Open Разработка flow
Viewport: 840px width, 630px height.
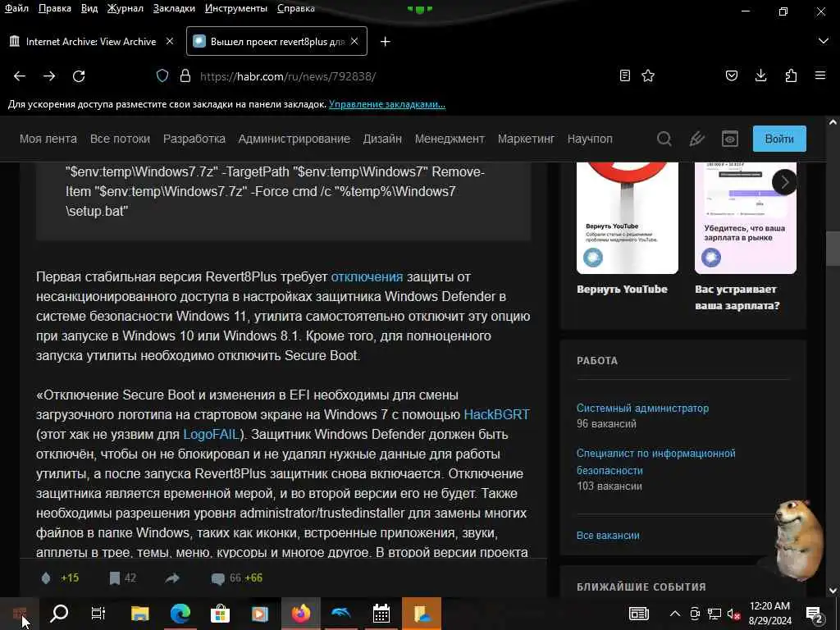pos(194,139)
